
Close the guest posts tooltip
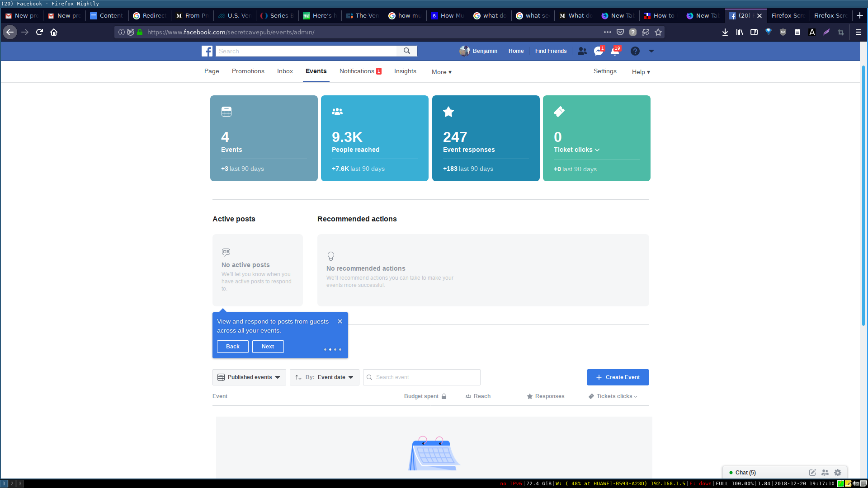[340, 321]
